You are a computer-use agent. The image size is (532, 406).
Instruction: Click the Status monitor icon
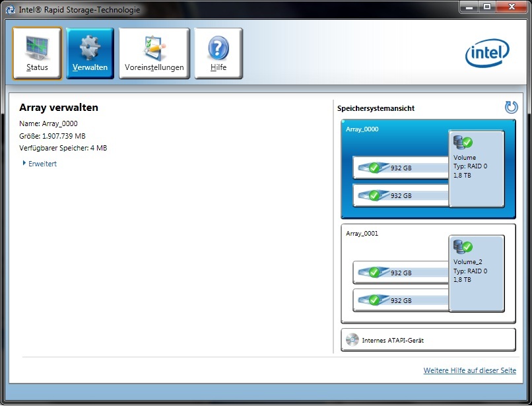pyautogui.click(x=37, y=48)
